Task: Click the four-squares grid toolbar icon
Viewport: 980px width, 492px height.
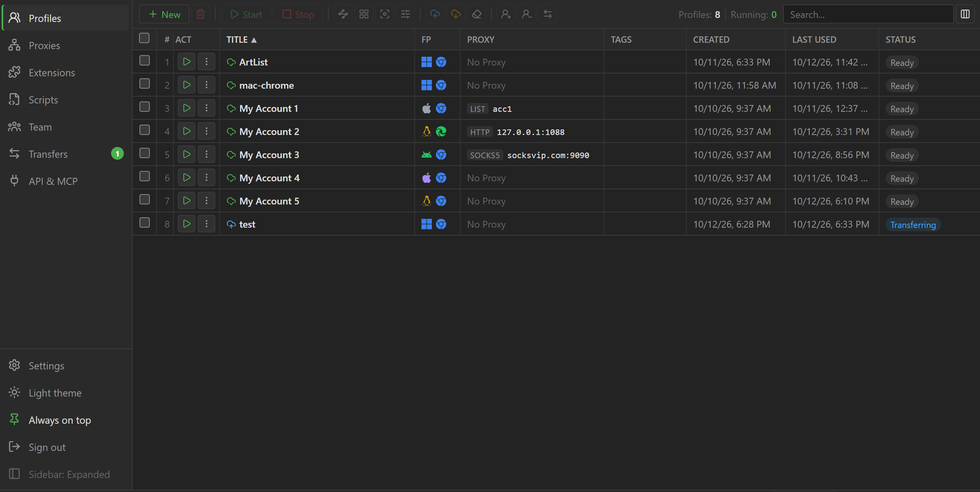Action: coord(364,14)
